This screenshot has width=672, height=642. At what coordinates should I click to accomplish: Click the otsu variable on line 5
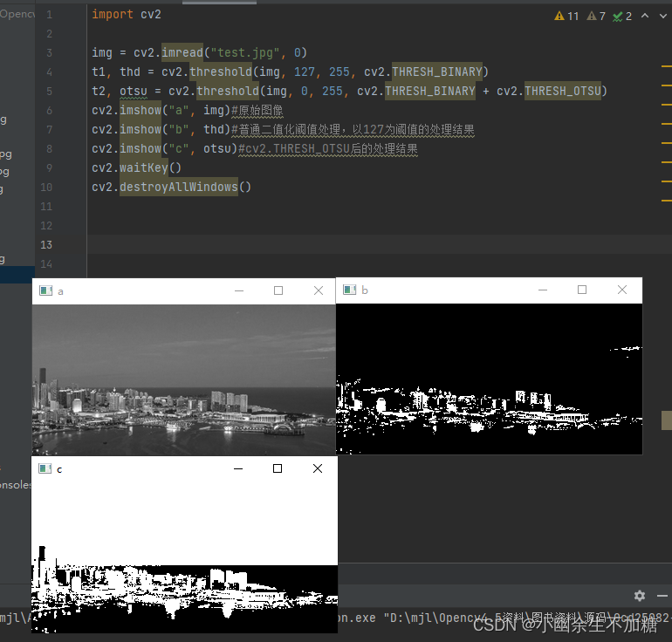coord(134,92)
